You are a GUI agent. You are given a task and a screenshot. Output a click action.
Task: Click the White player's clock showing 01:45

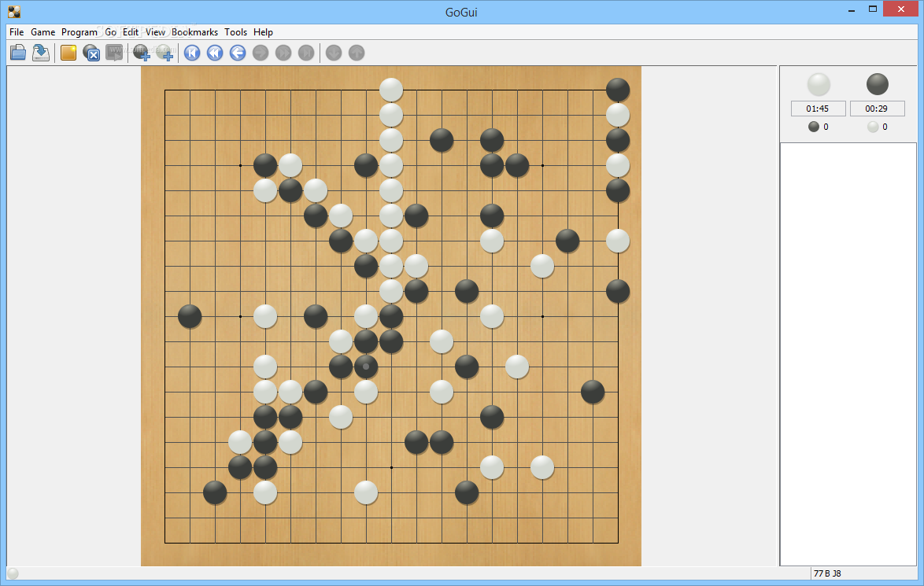coord(818,109)
